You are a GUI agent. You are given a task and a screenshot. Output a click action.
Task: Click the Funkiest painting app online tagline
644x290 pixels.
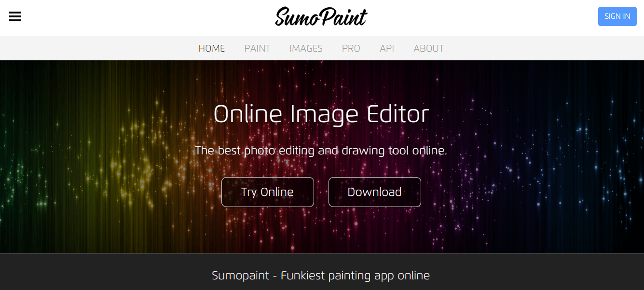[321, 276]
